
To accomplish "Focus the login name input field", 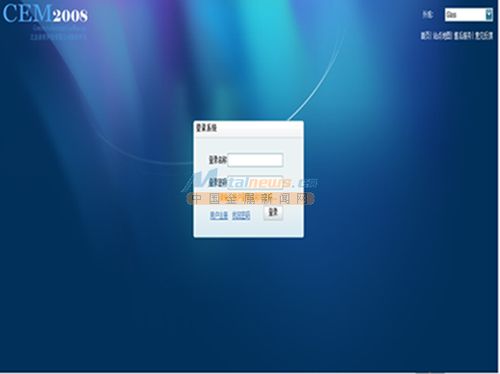I will 255,160.
